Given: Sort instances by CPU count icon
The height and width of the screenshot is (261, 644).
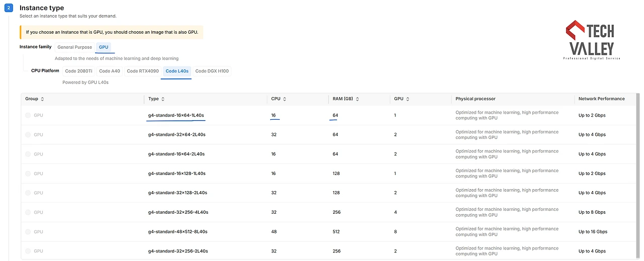Looking at the screenshot, I should [285, 99].
